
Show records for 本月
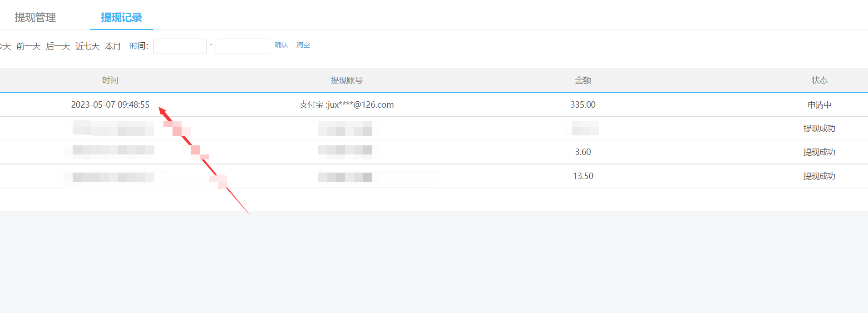point(113,46)
